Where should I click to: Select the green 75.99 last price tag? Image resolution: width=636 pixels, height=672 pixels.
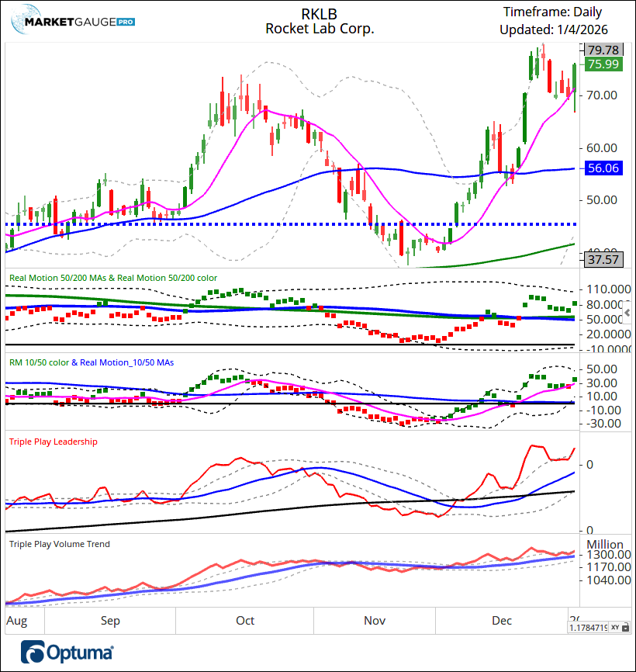[603, 64]
